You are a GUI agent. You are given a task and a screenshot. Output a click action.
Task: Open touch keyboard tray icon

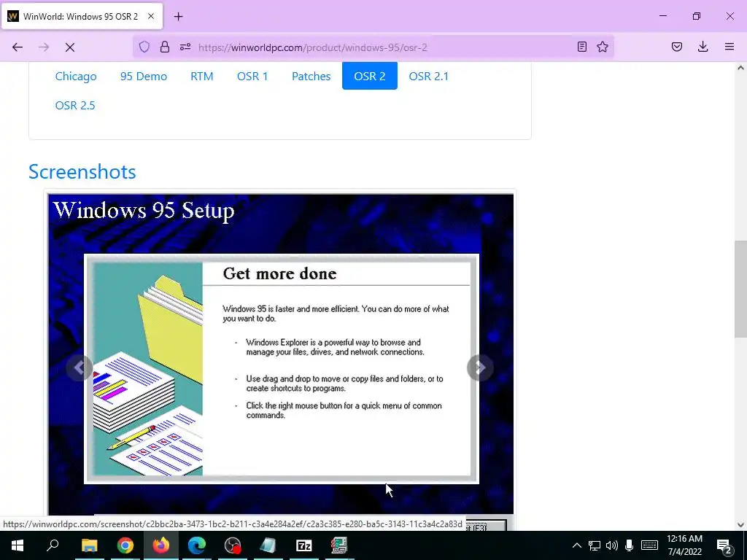click(649, 545)
